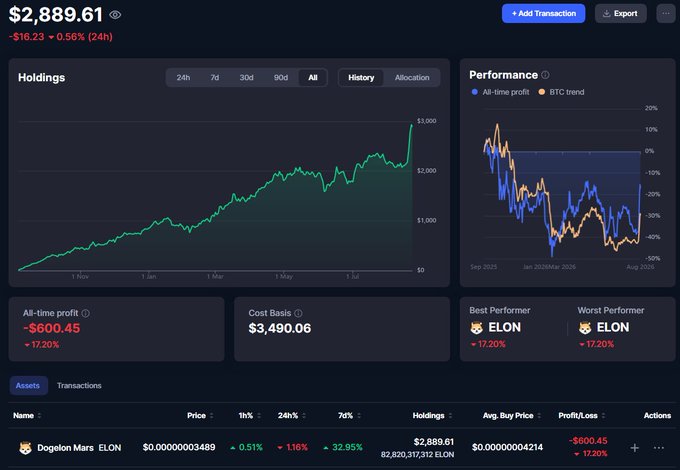The height and width of the screenshot is (470, 680).
Task: Click the Performance chart plot area
Action: (x=562, y=183)
